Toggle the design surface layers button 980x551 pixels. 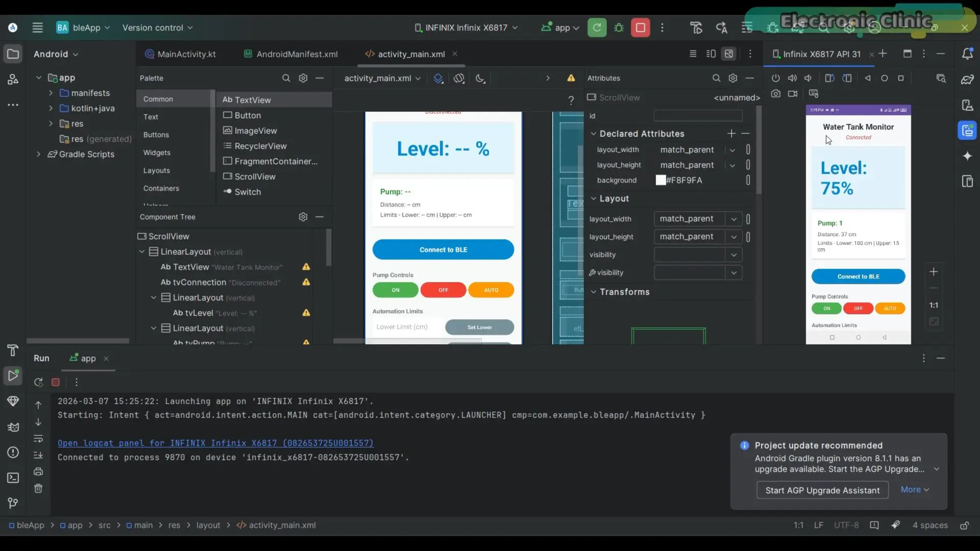click(x=438, y=78)
